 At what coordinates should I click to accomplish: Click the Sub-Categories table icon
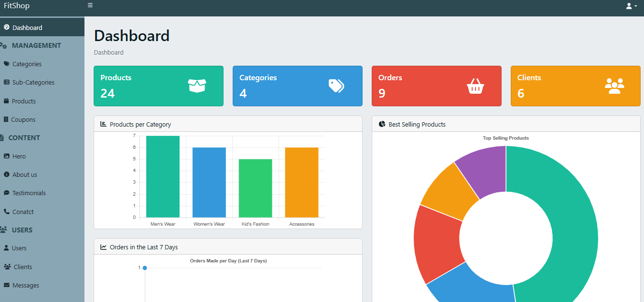tap(6, 83)
